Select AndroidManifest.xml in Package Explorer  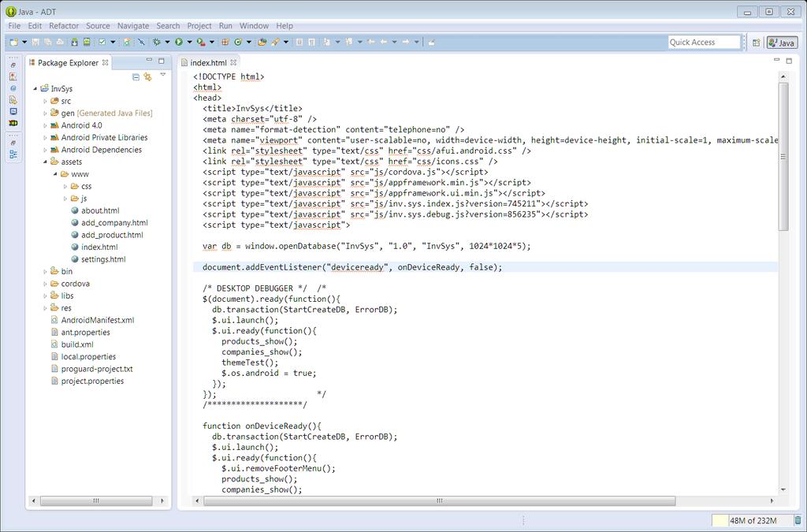pyautogui.click(x=97, y=320)
